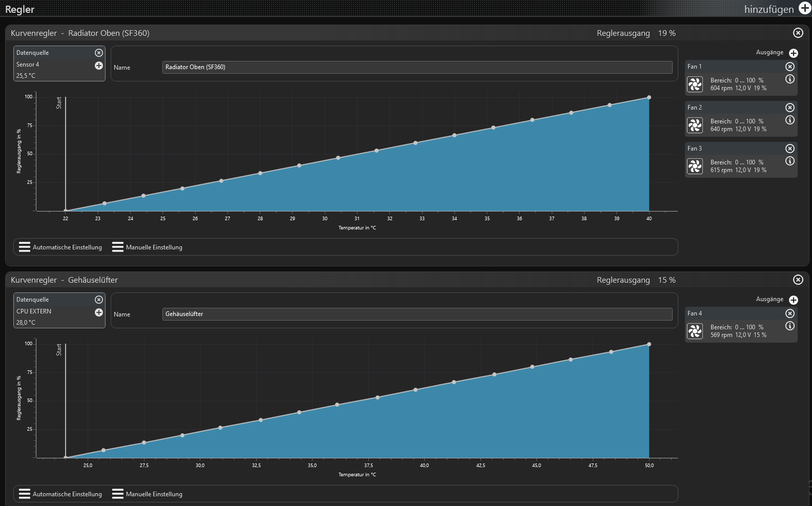Image resolution: width=812 pixels, height=506 pixels.
Task: Click the 604 rpm reading for Fan 1
Action: [721, 88]
